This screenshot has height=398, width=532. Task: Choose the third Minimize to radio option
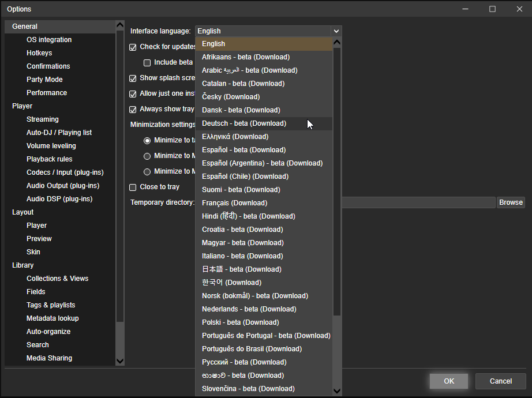tap(147, 171)
